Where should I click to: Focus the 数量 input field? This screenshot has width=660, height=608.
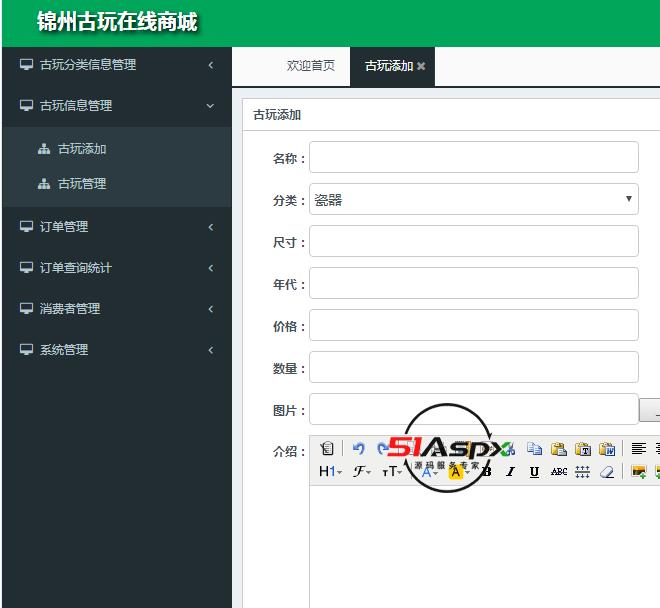[x=474, y=367]
